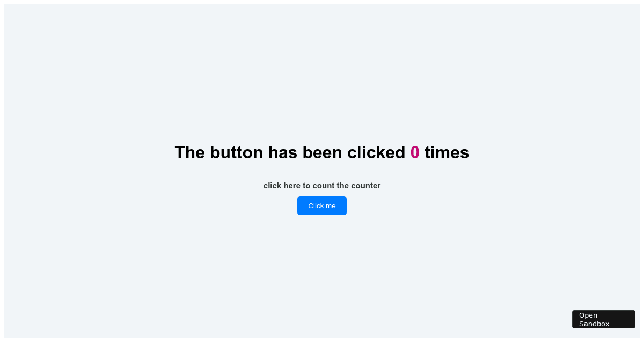Select the pink counter number 0

(415, 152)
